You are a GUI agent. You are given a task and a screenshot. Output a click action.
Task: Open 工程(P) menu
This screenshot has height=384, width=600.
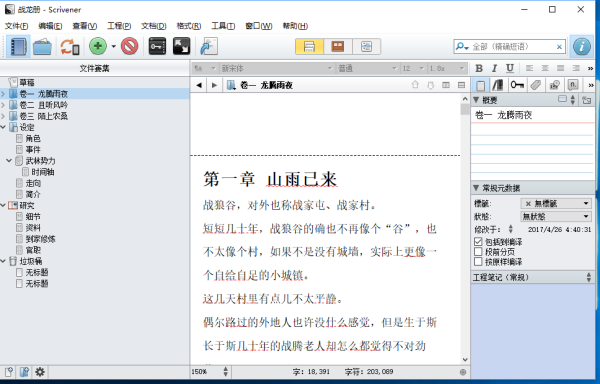[x=119, y=26]
